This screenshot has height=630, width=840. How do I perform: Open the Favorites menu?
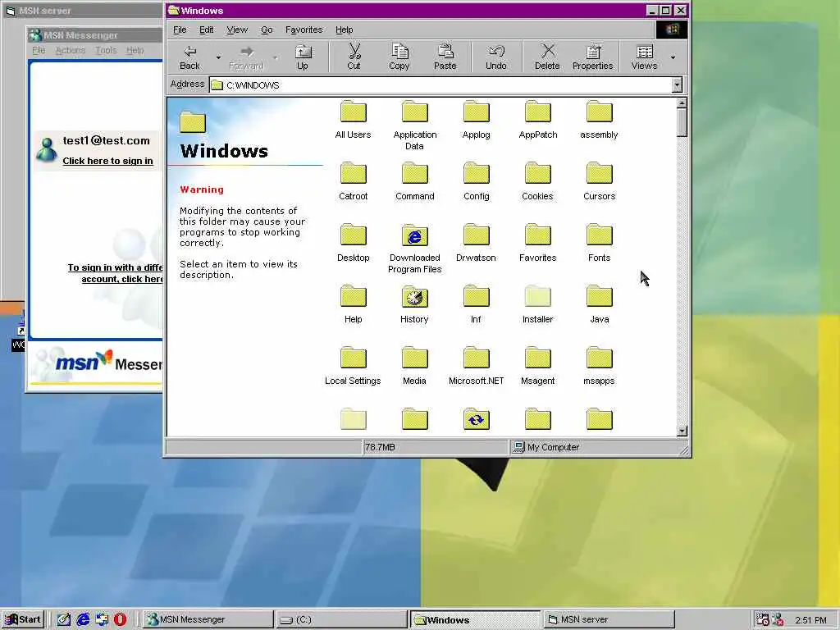coord(304,30)
